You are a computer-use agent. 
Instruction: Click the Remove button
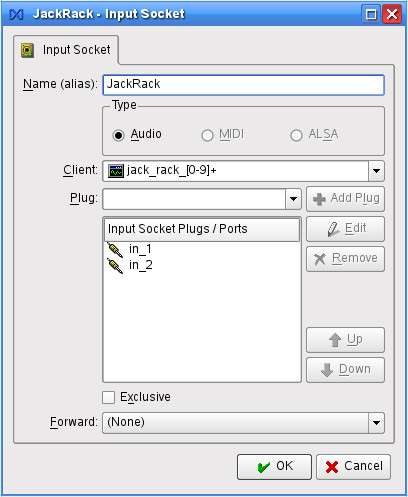point(345,259)
